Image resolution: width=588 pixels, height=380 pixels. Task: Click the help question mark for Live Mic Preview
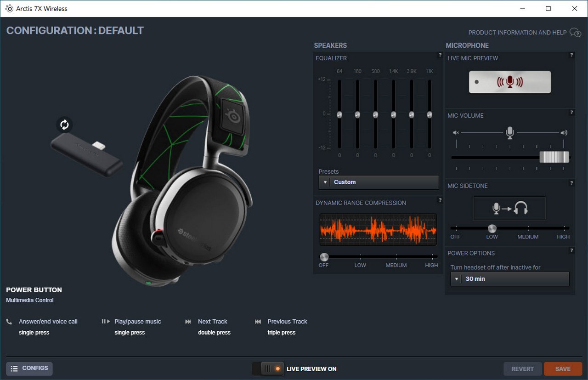[572, 55]
